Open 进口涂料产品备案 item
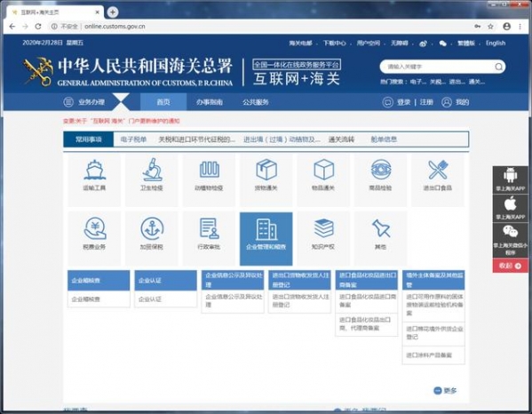Viewport: 532px width, 414px height. (433, 355)
